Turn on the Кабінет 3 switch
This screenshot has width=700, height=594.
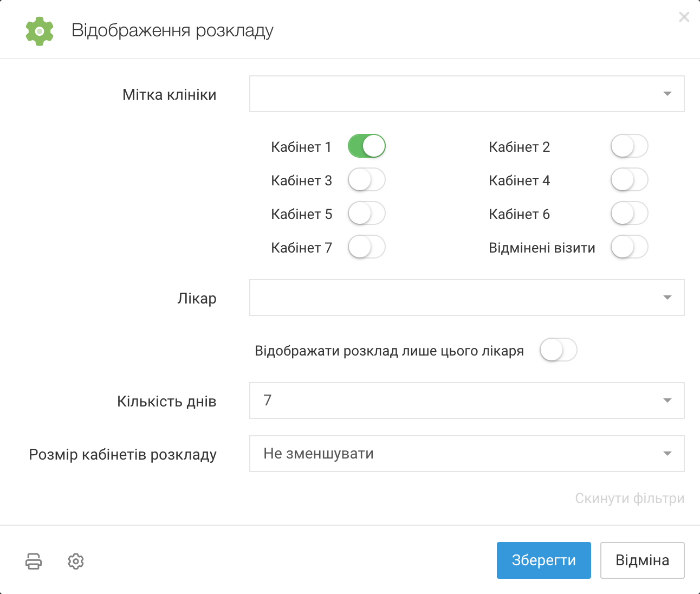367,179
